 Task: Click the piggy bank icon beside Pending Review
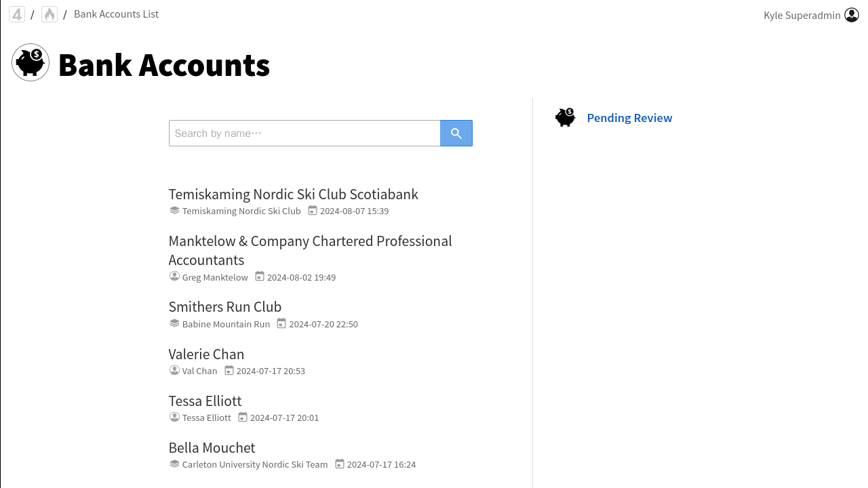[565, 118]
